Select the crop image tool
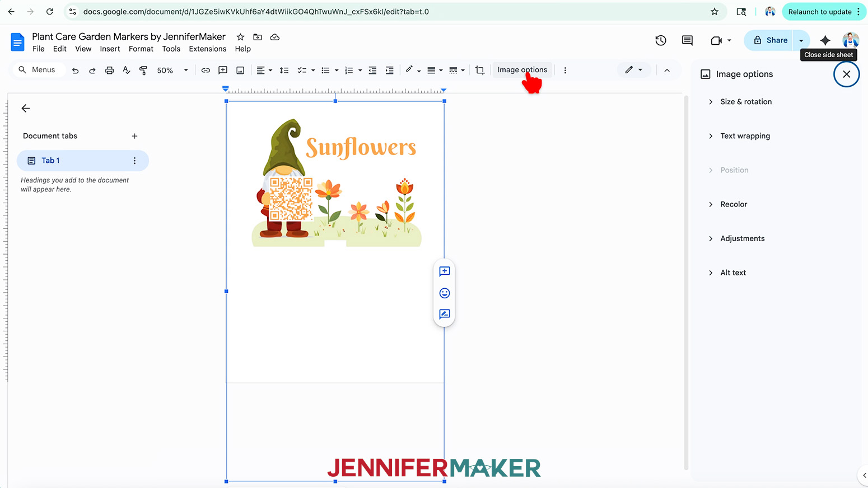This screenshot has width=868, height=488. point(480,71)
